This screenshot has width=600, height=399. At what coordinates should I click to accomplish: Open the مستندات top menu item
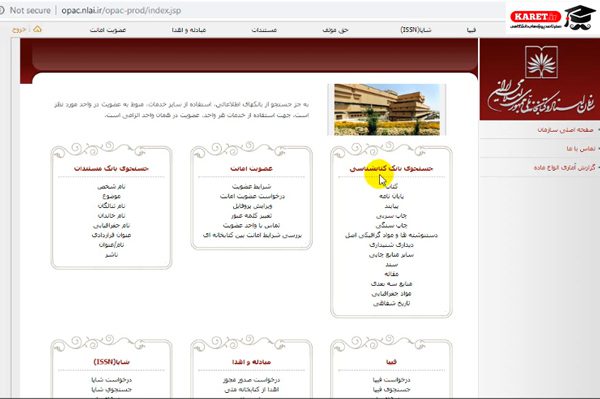click(264, 30)
